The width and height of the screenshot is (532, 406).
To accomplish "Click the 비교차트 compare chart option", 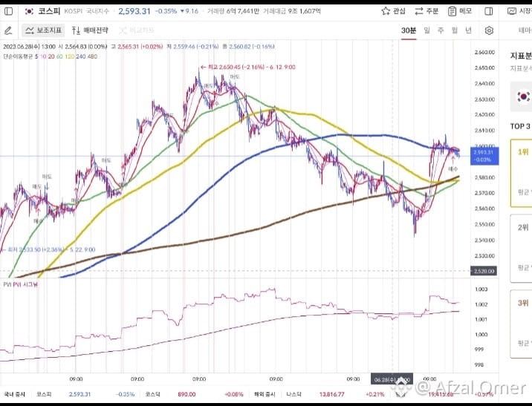I will click(137, 30).
